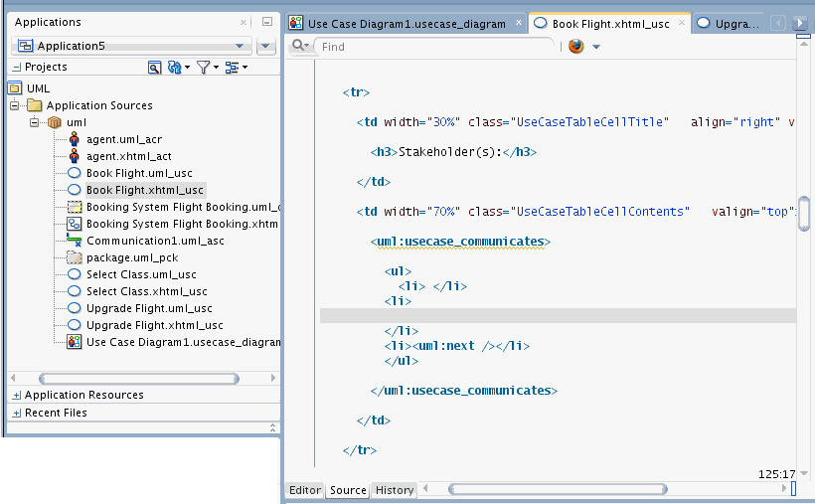Click the highlighted empty current line
The width and height of the screenshot is (815, 504).
tap(558, 316)
